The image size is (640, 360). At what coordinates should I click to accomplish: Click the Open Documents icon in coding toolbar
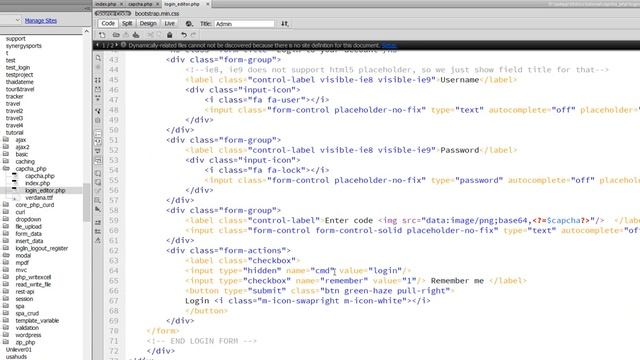tap(98, 58)
